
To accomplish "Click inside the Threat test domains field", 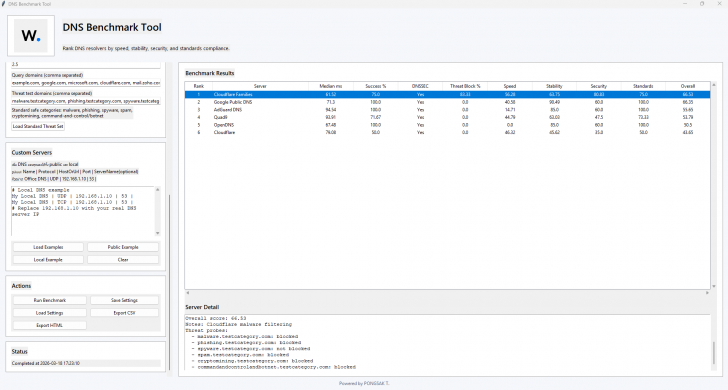I will 86,101.
